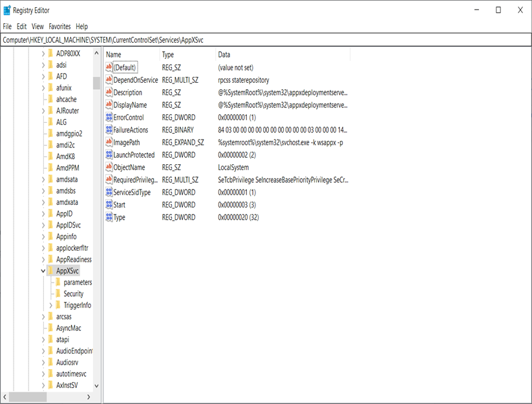Click the tree scroll down arrow
Viewport: 532px width, 404px height.
(96, 386)
